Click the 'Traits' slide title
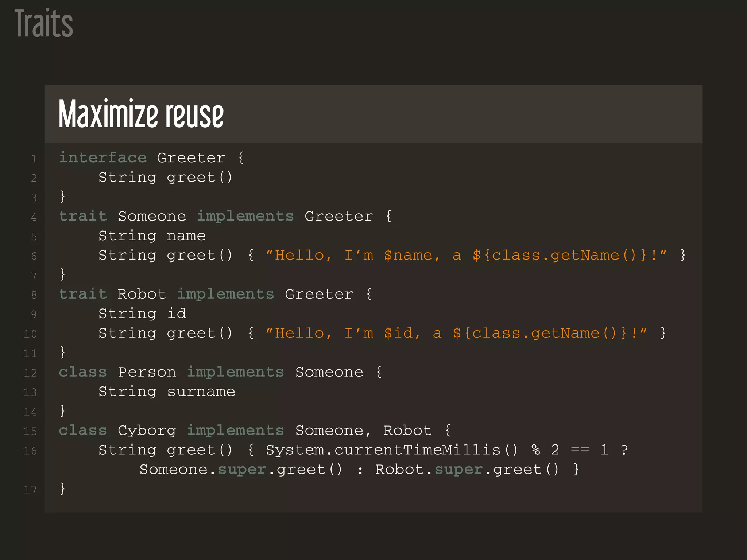This screenshot has height=560, width=747. 44,23
